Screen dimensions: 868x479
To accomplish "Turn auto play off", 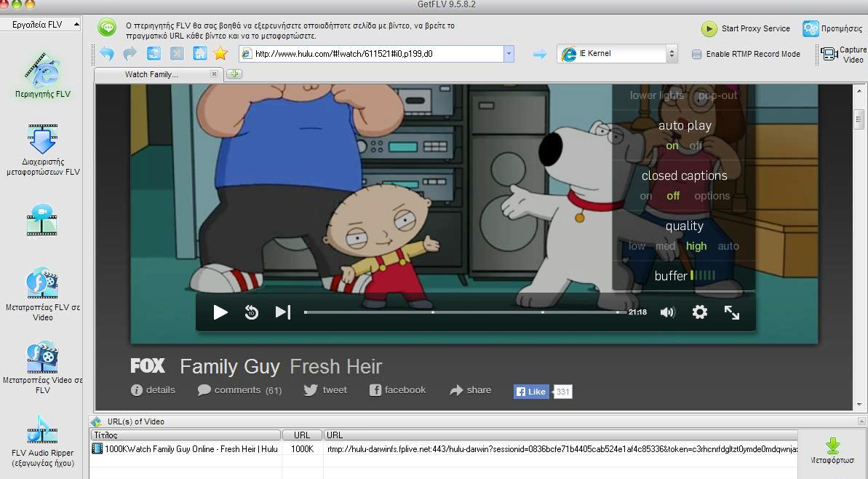I will 696,146.
